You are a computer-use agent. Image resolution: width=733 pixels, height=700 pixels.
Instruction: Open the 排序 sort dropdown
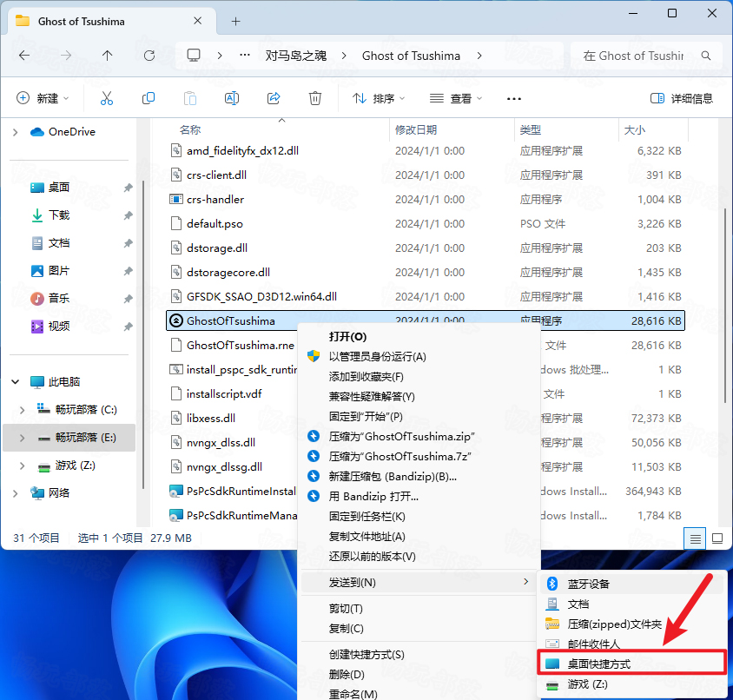(379, 99)
